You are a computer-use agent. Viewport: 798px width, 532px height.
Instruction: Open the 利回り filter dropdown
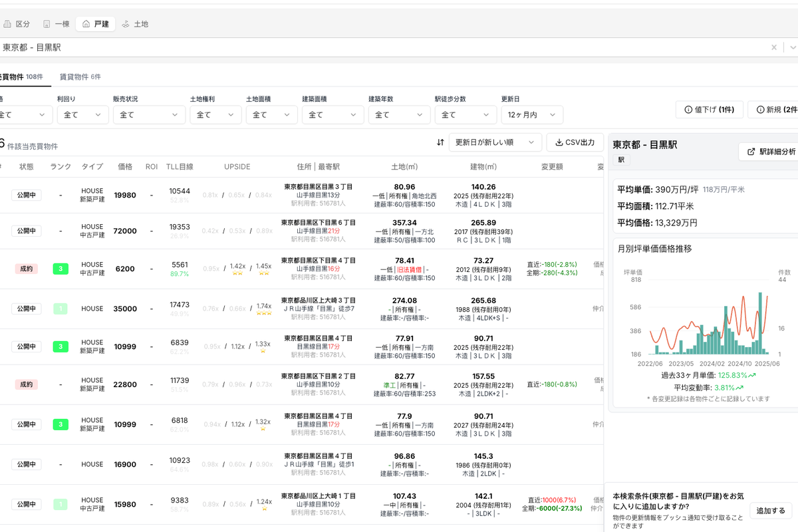pyautogui.click(x=82, y=114)
